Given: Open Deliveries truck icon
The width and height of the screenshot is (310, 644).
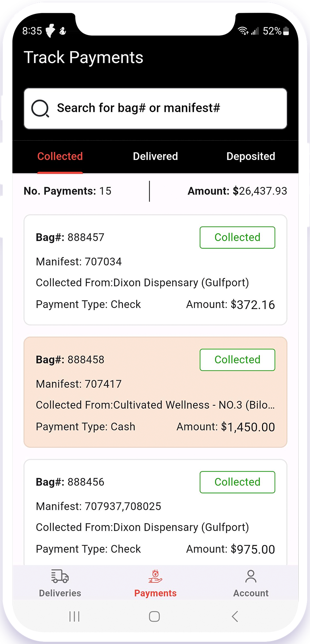Looking at the screenshot, I should click(x=60, y=577).
